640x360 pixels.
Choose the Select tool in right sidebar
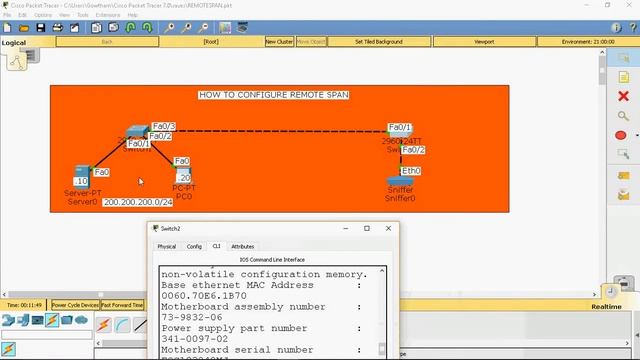coord(623,58)
